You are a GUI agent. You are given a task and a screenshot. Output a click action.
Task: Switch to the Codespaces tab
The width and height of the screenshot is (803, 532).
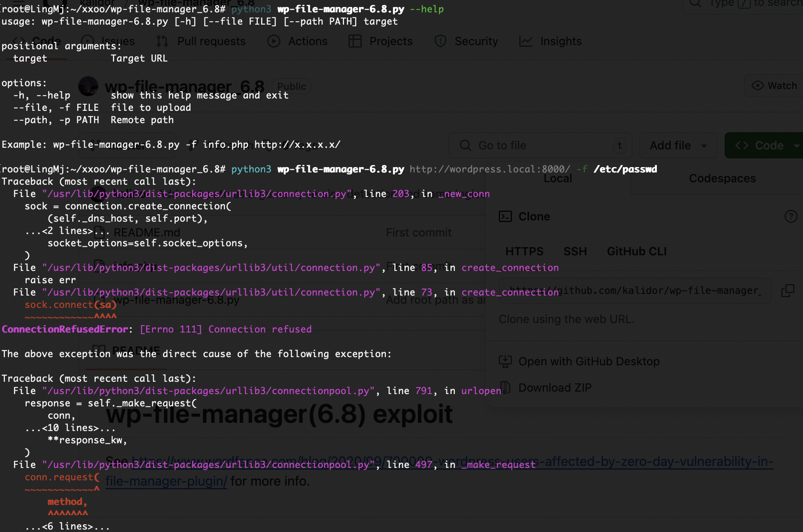[x=722, y=179]
